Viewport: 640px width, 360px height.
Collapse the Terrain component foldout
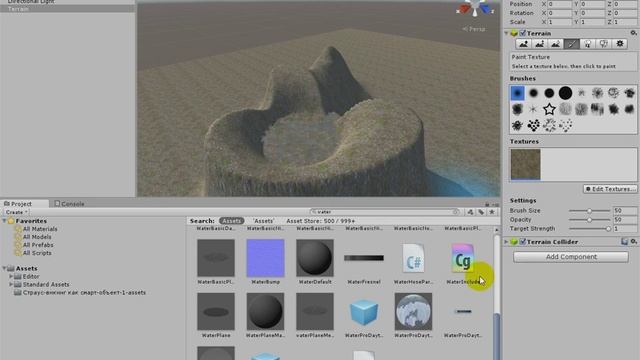507,33
